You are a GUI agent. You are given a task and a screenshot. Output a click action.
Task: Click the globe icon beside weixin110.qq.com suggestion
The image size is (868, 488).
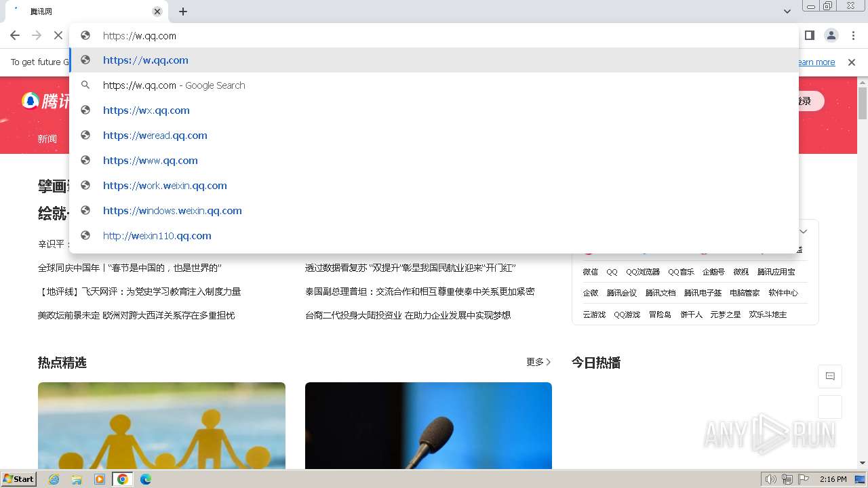coord(85,236)
